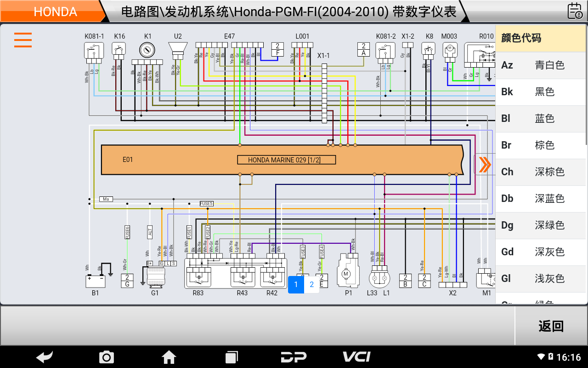The image size is (588, 368).
Task: Select the X1-1 vertical connector strip
Action: [x=324, y=93]
